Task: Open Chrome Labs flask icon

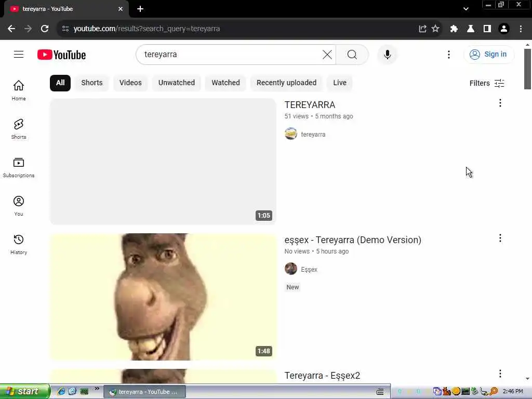Action: tap(471, 29)
